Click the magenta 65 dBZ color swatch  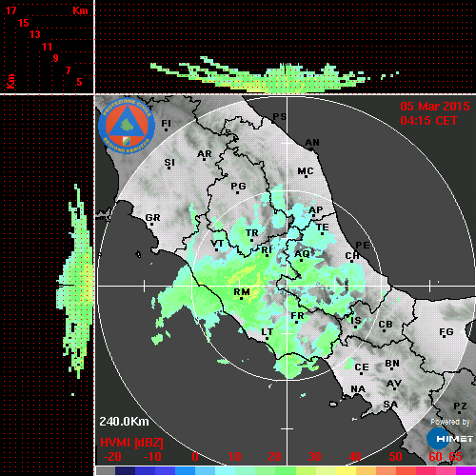[x=466, y=470]
